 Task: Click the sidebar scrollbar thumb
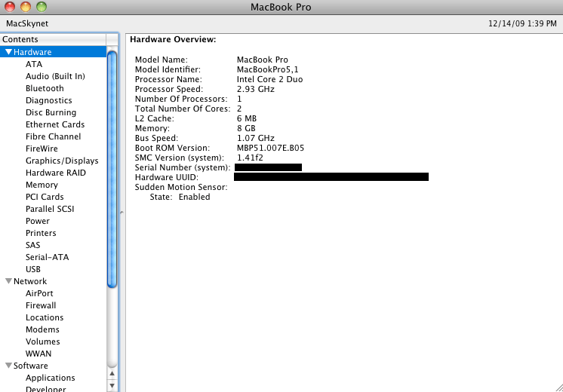point(112,170)
